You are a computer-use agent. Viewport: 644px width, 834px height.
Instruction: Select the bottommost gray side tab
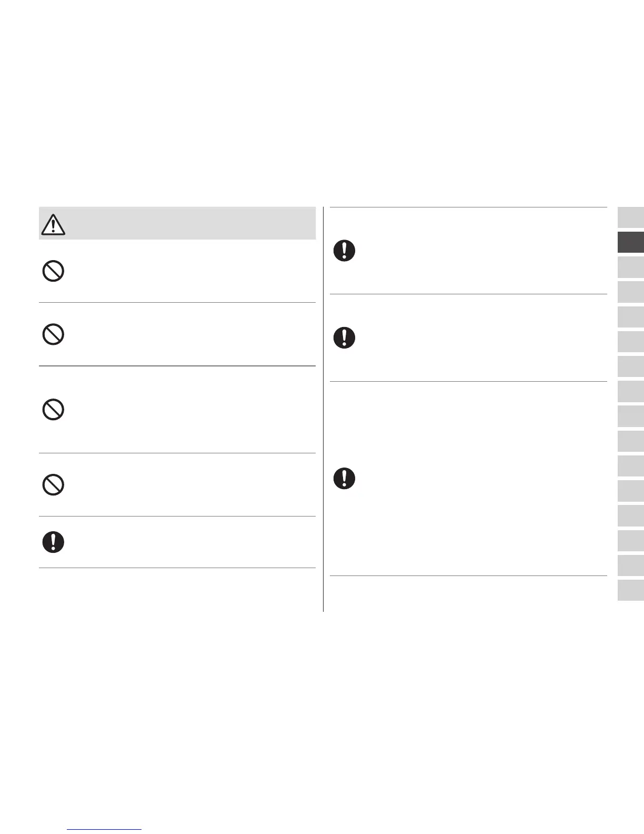tap(630, 590)
